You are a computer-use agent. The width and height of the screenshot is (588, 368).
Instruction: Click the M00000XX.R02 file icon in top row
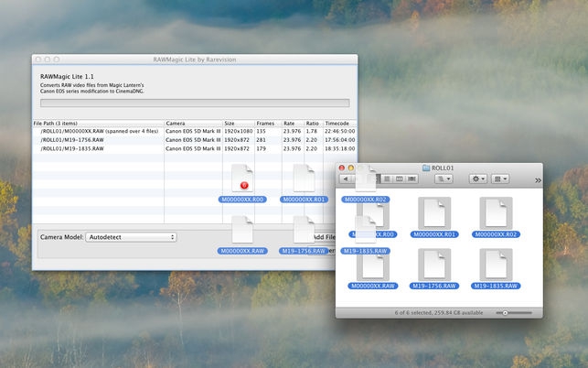click(496, 212)
